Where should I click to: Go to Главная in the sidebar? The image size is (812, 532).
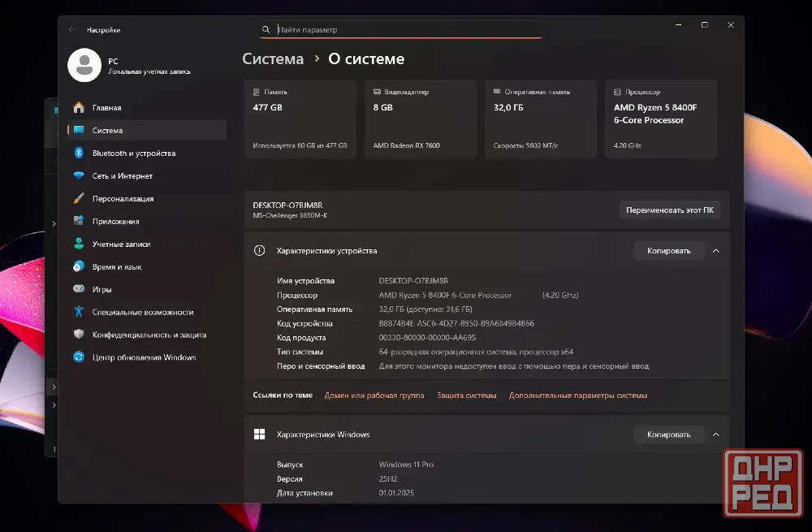pos(147,107)
